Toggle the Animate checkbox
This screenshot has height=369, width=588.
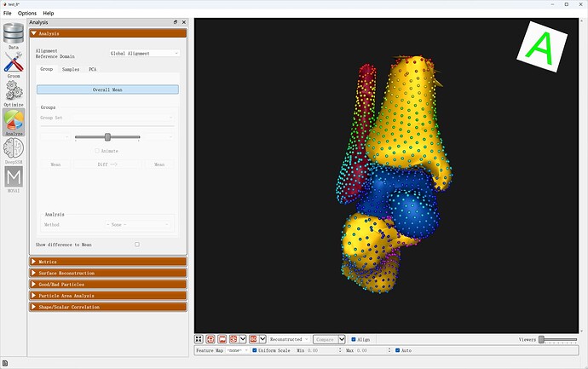(97, 151)
